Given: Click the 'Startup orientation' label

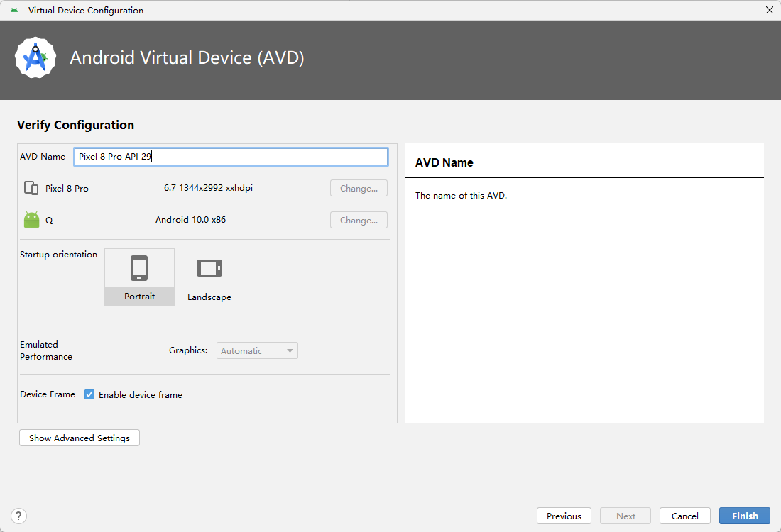Looking at the screenshot, I should tap(59, 255).
